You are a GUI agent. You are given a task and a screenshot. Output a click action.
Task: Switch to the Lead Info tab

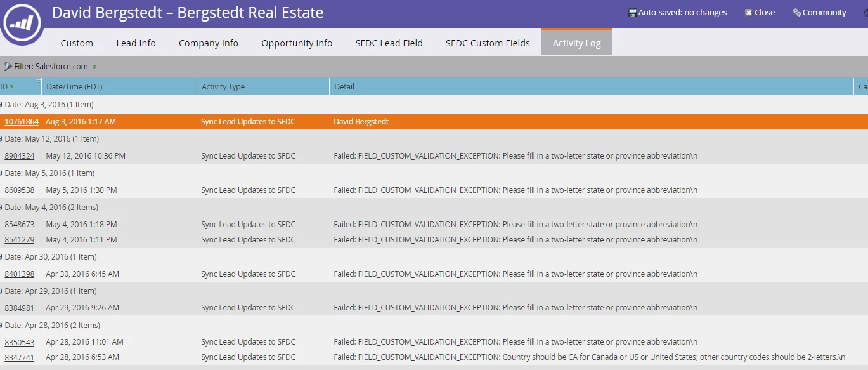pyautogui.click(x=136, y=43)
